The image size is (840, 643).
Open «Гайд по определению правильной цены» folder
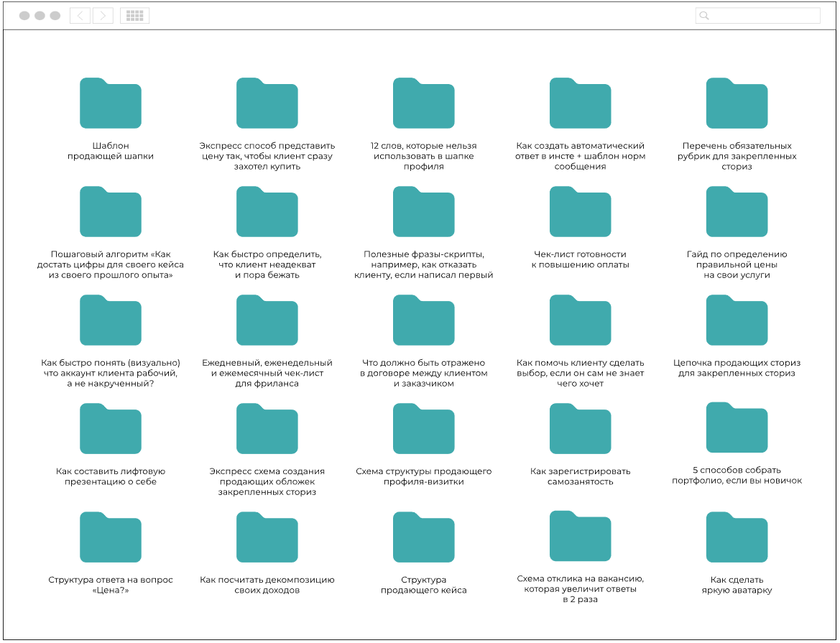click(737, 212)
